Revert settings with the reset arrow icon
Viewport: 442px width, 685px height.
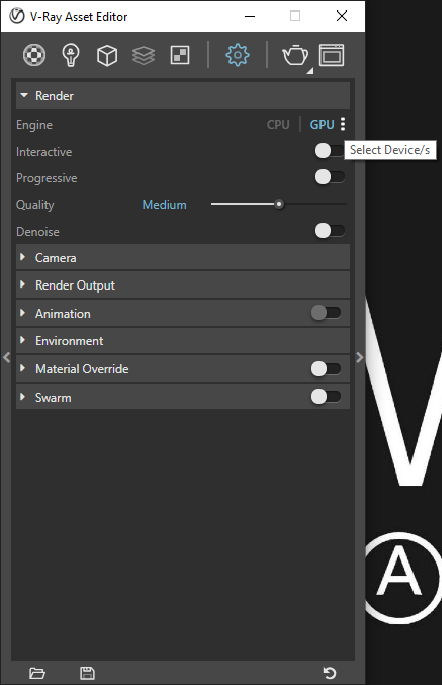point(330,673)
